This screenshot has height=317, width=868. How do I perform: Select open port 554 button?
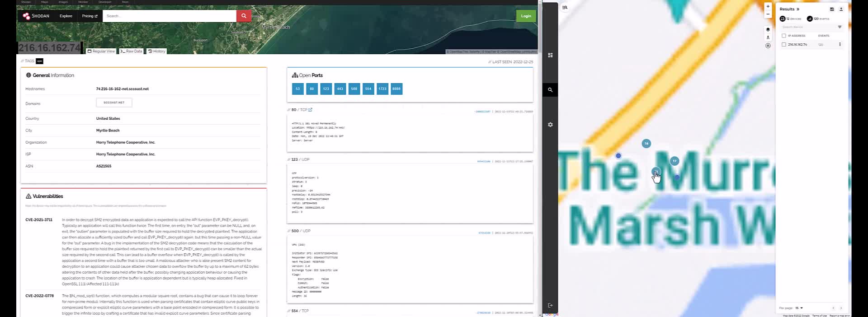(368, 89)
